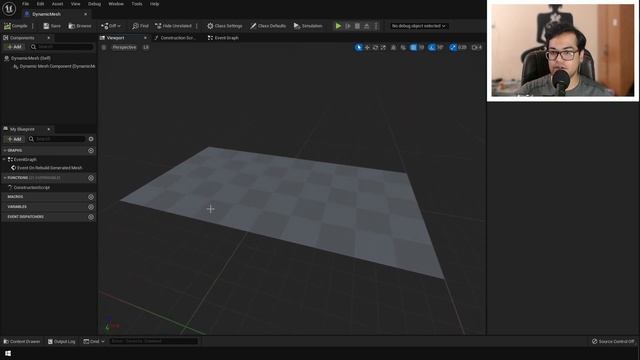Toggle rotation angle snapping
The height and width of the screenshot is (360, 640).
[432, 47]
